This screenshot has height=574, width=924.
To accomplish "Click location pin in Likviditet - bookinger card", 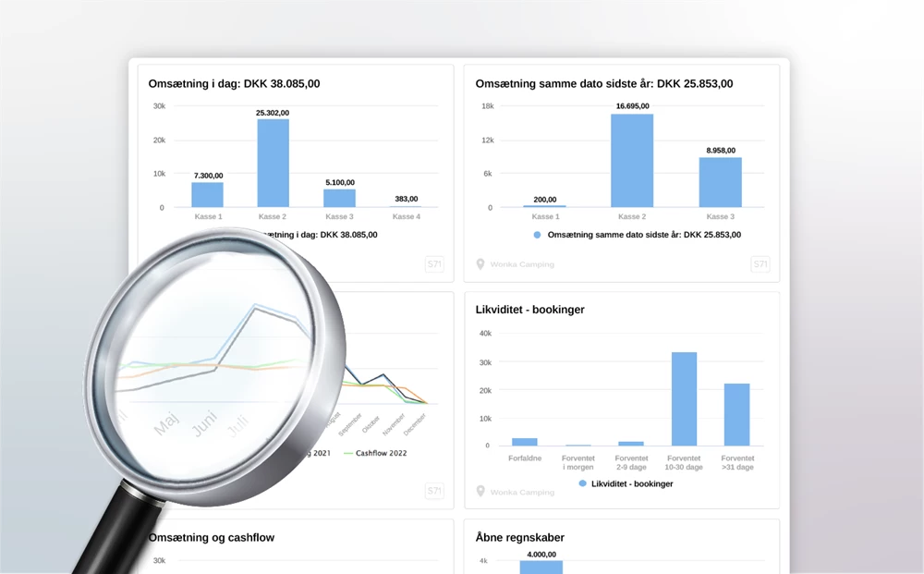I will click(x=480, y=492).
